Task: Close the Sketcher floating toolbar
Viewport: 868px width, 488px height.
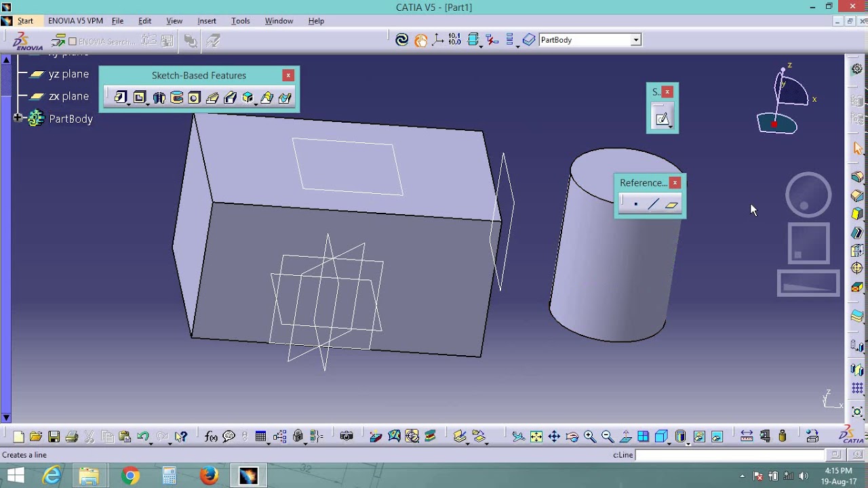Action: coord(667,91)
